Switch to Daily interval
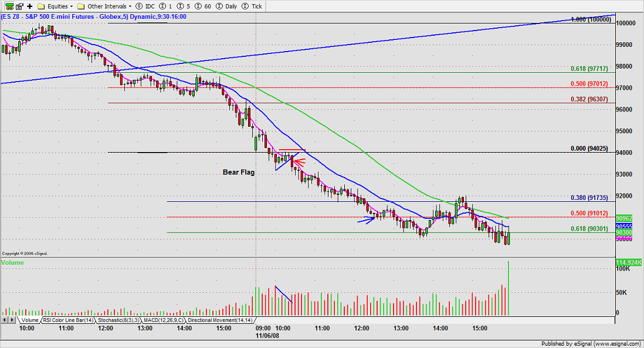 (x=231, y=6)
